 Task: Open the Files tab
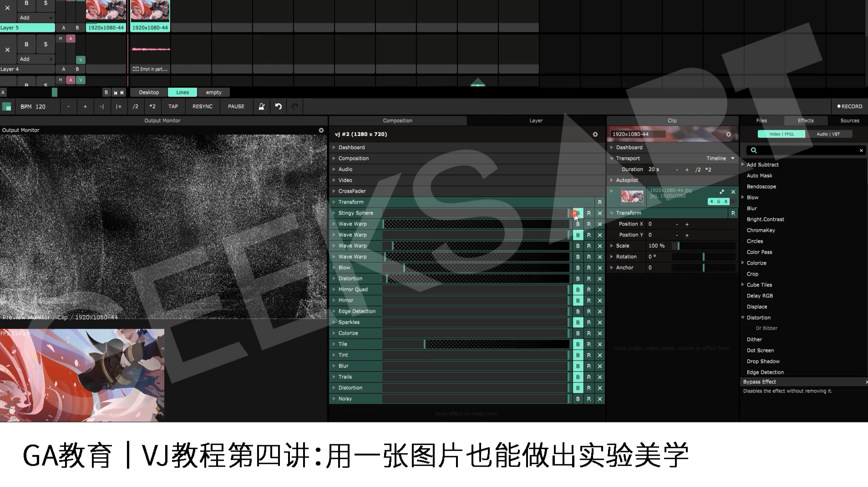coord(761,121)
